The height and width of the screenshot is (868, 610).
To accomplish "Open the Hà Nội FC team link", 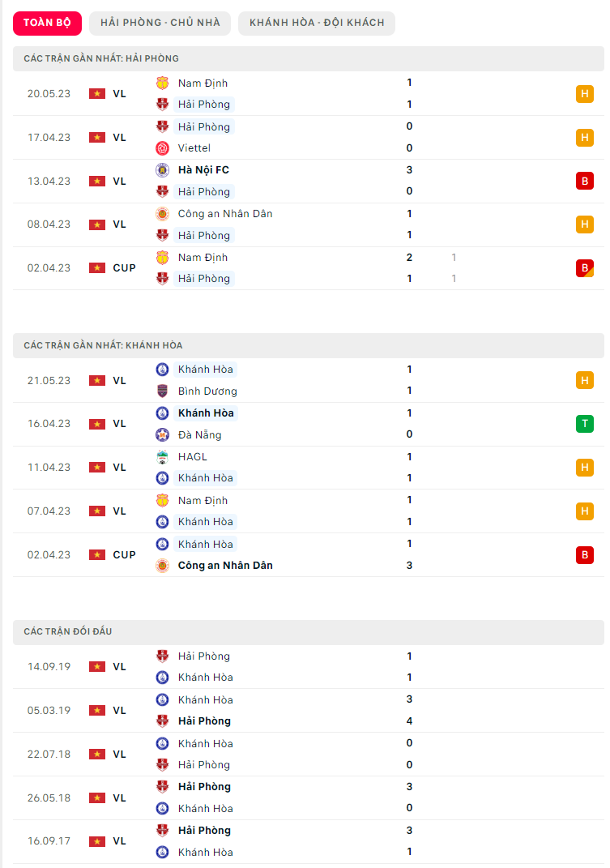I will (x=203, y=170).
